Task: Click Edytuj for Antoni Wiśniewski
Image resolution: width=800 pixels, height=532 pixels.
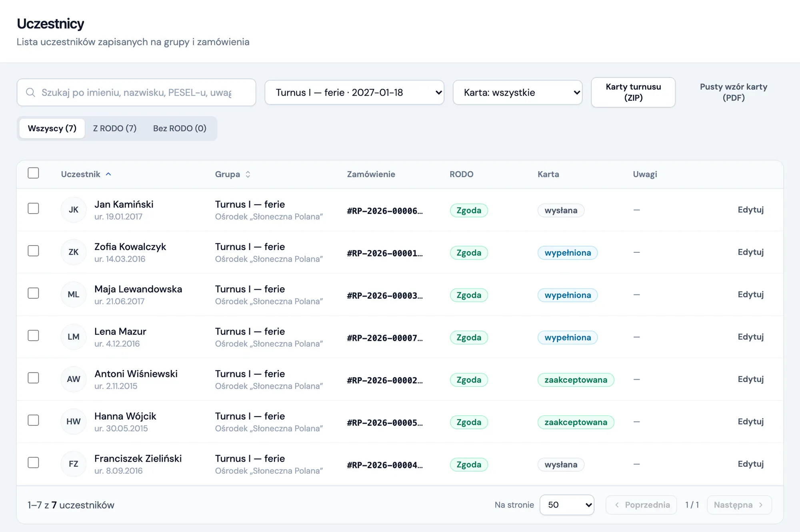Action: pos(751,379)
